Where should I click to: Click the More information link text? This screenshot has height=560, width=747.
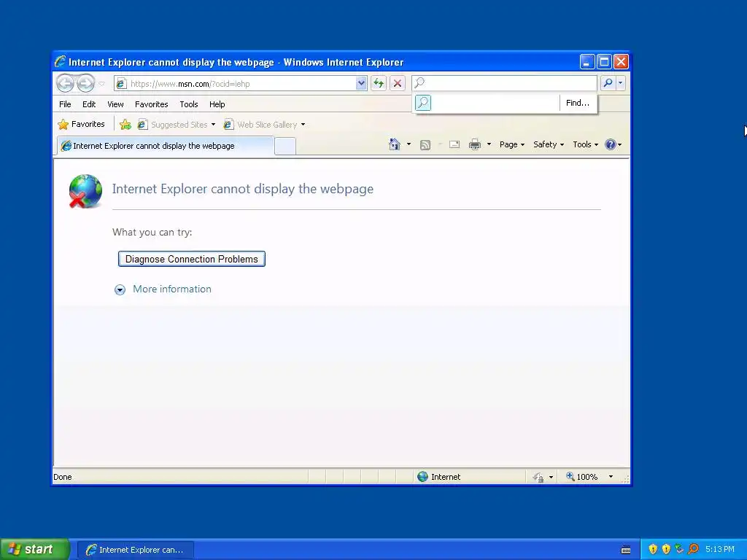pos(172,289)
